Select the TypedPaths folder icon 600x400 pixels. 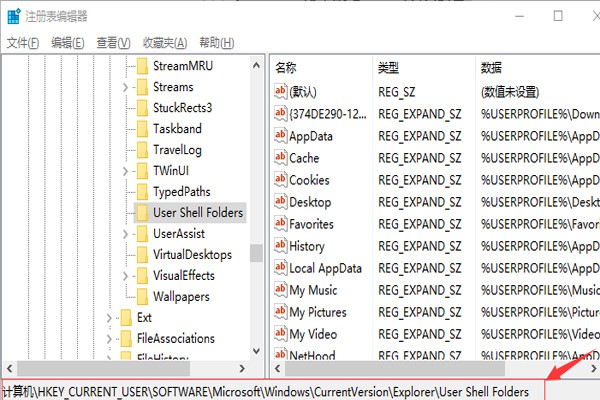pos(142,192)
